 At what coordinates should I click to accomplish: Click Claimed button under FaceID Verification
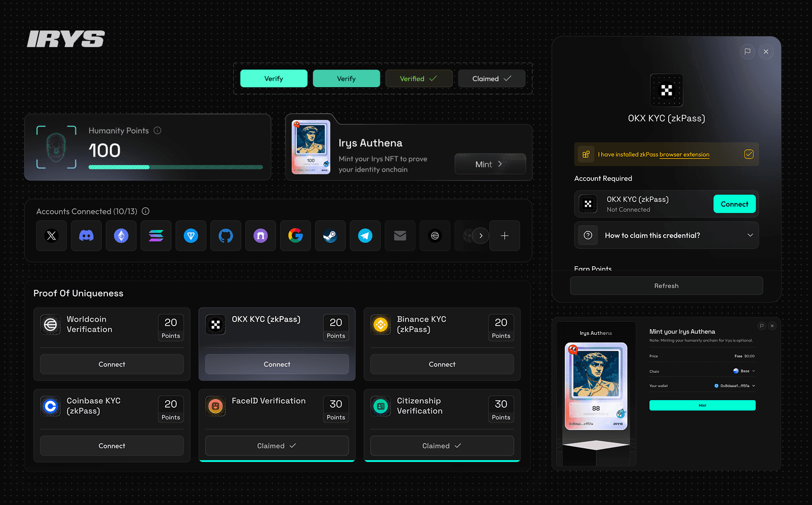pyautogui.click(x=277, y=446)
